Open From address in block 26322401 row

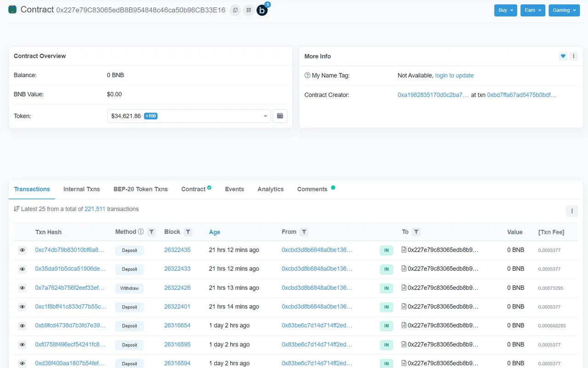pyautogui.click(x=317, y=307)
